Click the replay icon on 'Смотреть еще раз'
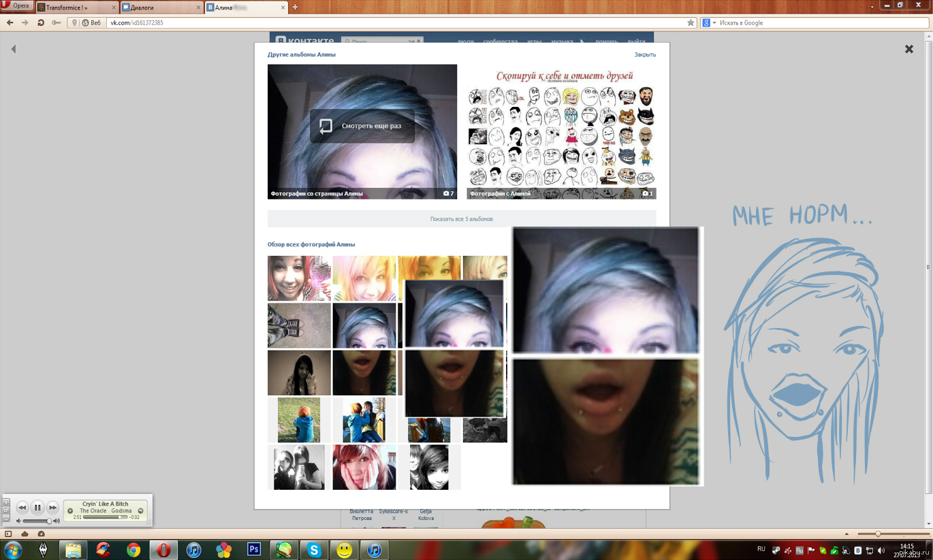Screen dimensions: 933x560 point(326,126)
